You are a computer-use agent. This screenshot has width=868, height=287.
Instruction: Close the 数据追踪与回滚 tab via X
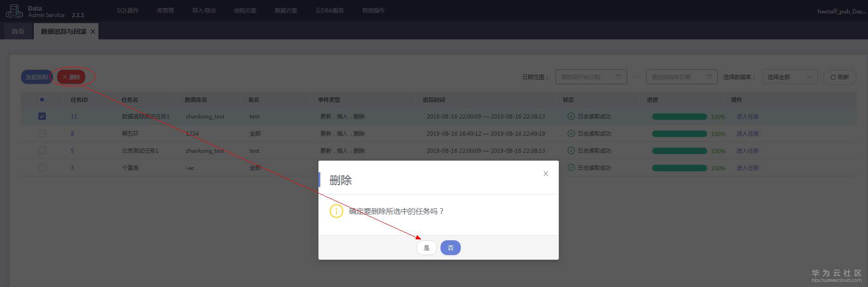(93, 31)
